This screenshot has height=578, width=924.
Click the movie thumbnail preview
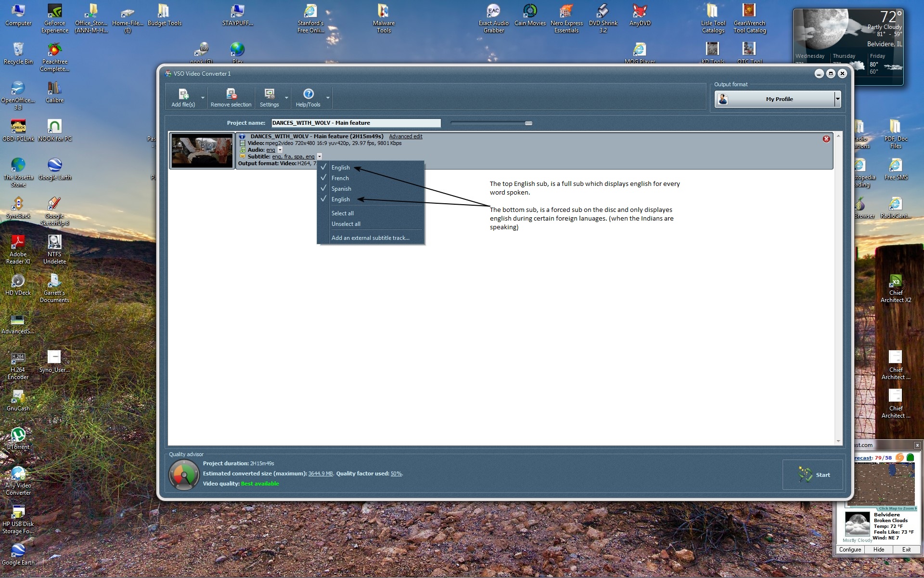click(x=202, y=151)
